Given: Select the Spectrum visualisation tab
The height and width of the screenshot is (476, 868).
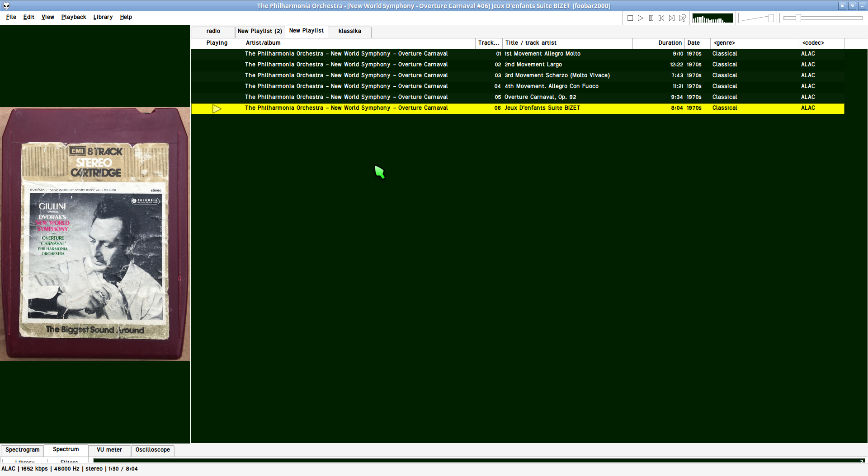Looking at the screenshot, I should pos(66,450).
